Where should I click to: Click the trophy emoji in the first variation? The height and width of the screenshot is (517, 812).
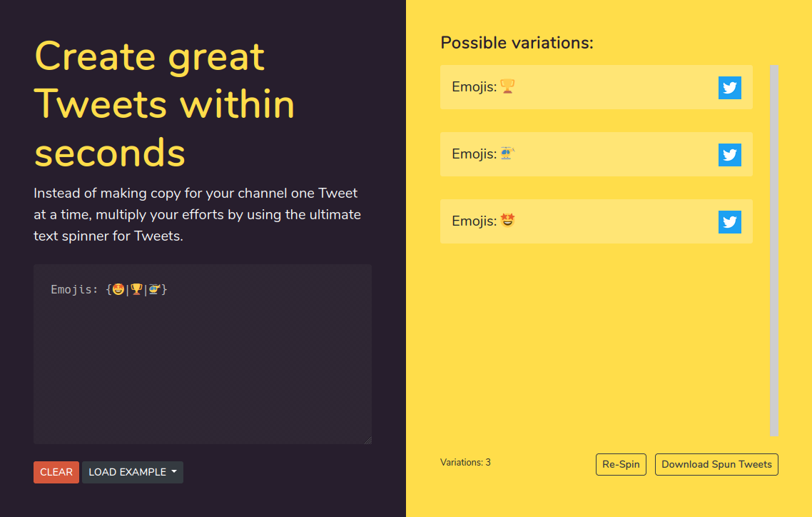click(x=507, y=87)
